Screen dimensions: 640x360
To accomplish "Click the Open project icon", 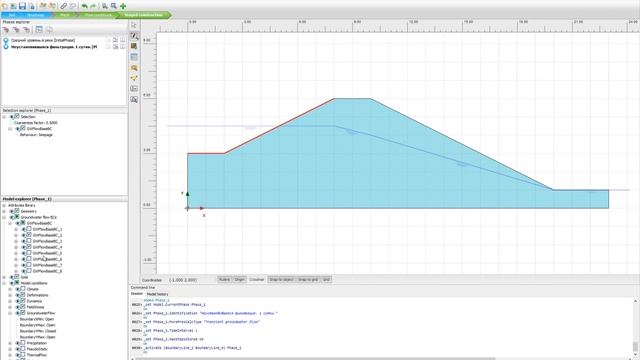I will [x=13, y=6].
